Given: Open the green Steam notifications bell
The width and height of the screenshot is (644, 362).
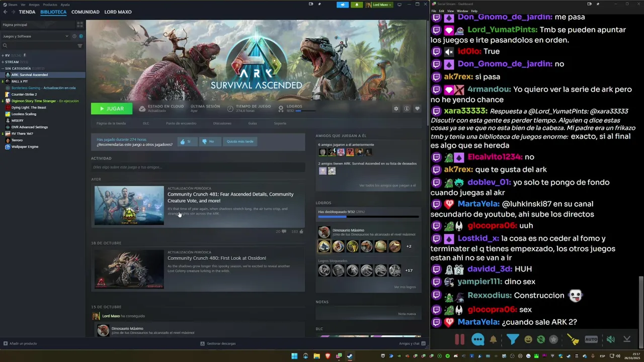Looking at the screenshot, I should pyautogui.click(x=357, y=5).
